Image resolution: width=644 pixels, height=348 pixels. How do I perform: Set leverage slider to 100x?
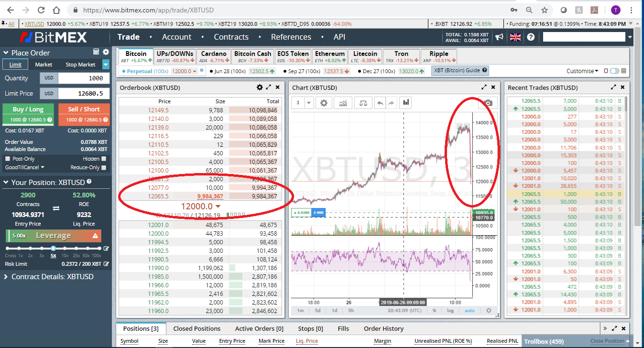(98, 249)
